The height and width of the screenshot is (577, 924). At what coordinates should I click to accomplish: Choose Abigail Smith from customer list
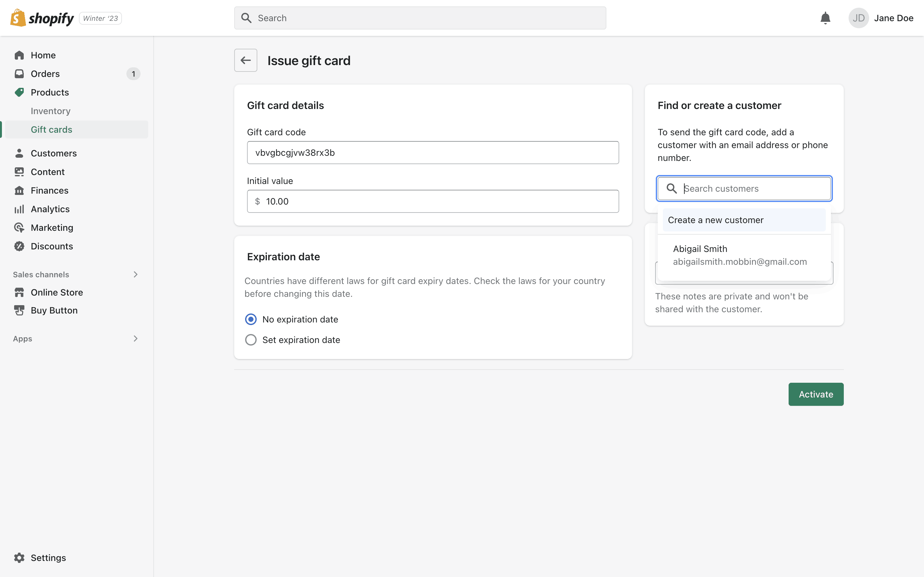(740, 255)
